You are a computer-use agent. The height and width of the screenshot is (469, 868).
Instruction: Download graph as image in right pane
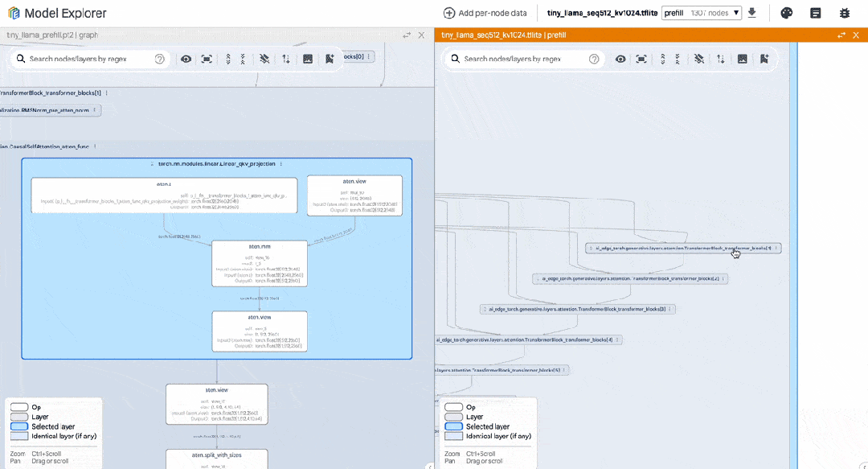742,59
